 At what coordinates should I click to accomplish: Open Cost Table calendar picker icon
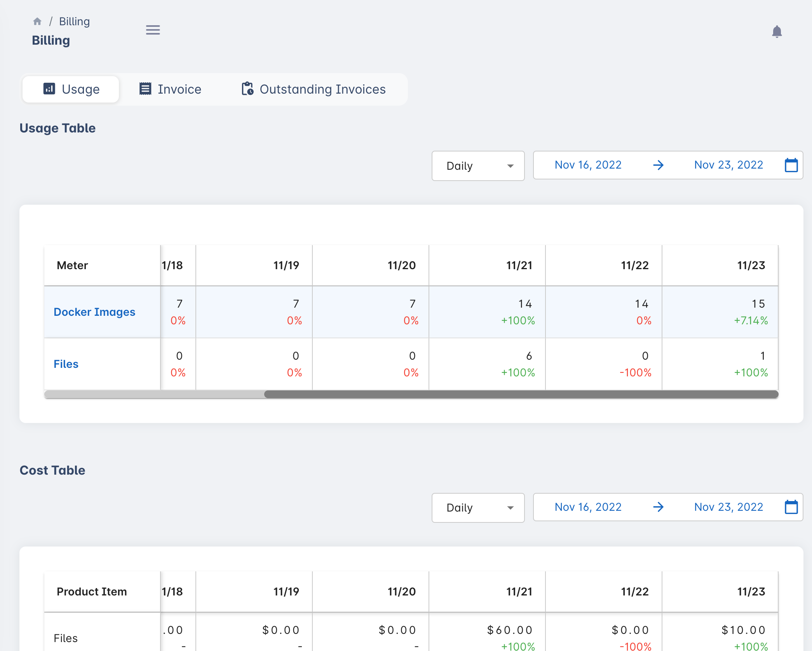pos(791,507)
